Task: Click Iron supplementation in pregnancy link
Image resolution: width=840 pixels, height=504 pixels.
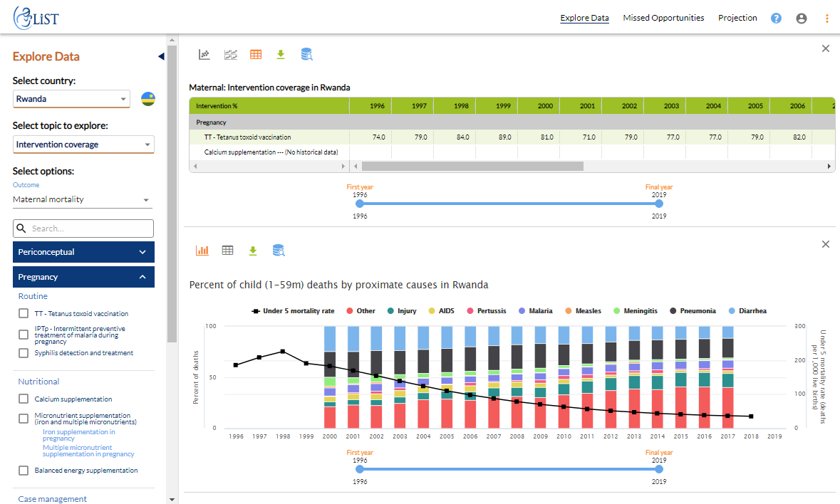Action: click(x=79, y=435)
